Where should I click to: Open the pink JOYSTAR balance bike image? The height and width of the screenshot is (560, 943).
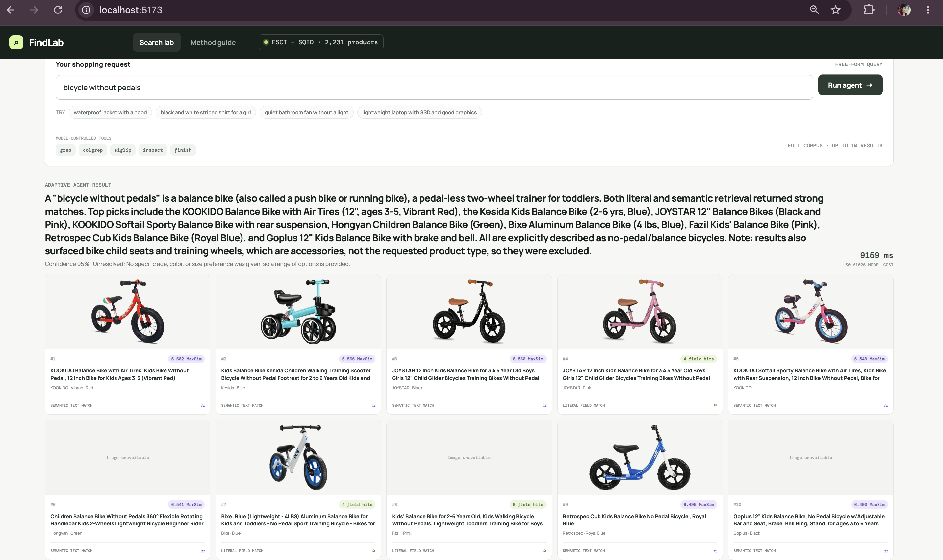[x=640, y=312]
